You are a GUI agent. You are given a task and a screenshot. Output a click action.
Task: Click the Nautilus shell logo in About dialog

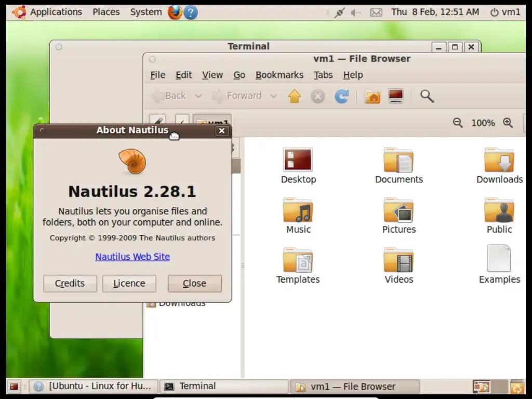pos(132,162)
